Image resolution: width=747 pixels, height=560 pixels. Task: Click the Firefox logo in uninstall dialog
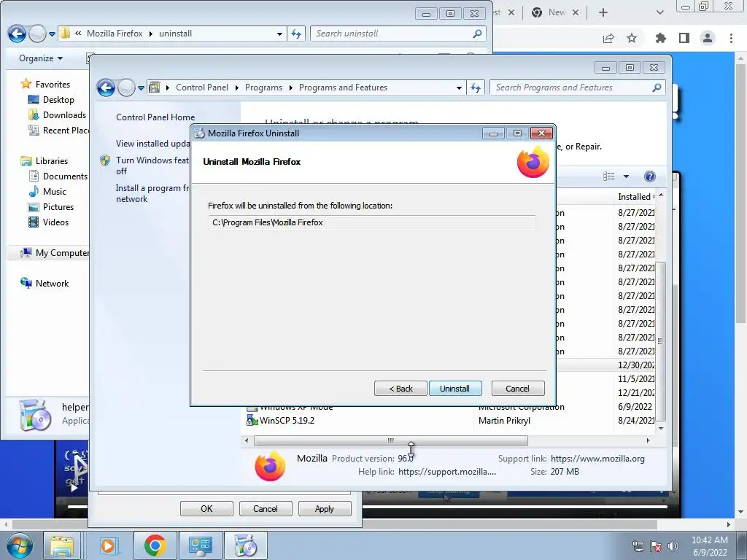[x=533, y=162]
